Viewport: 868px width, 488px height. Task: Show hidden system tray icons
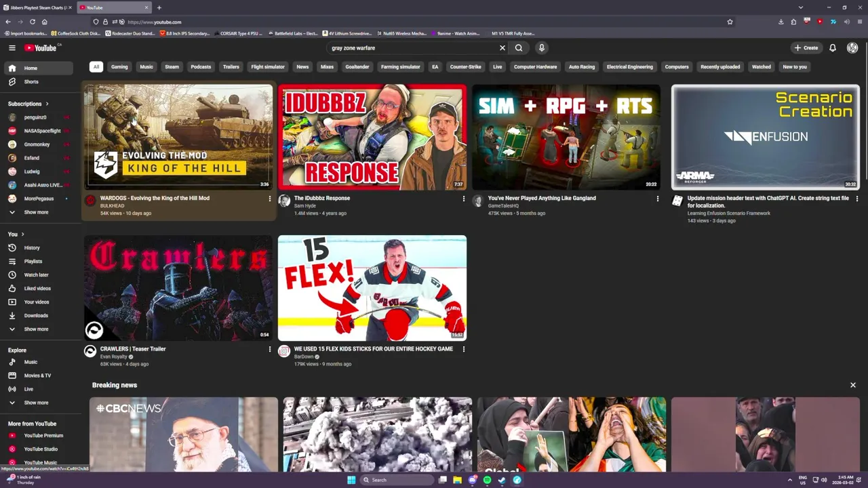pyautogui.click(x=789, y=480)
